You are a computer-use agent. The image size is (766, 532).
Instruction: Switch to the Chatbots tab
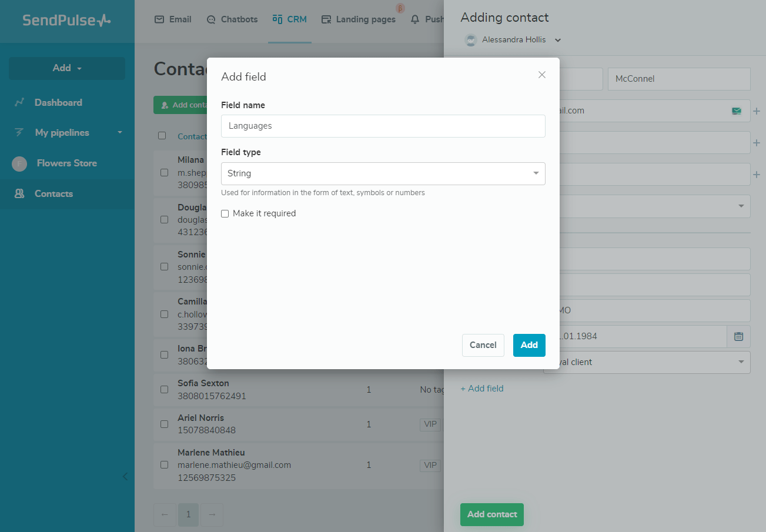point(232,19)
